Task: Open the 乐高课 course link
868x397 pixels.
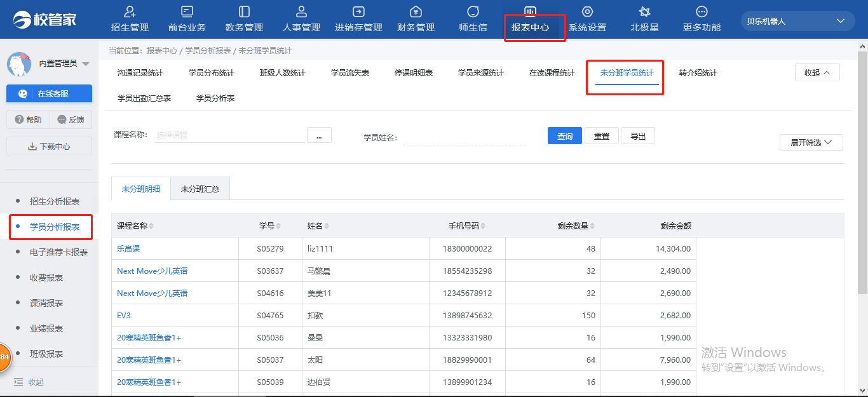Action: [128, 249]
